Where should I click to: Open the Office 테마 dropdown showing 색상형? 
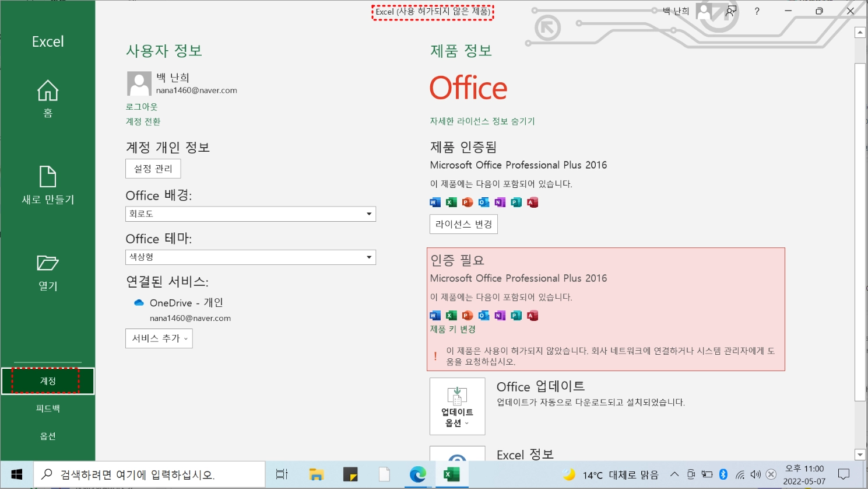(251, 257)
